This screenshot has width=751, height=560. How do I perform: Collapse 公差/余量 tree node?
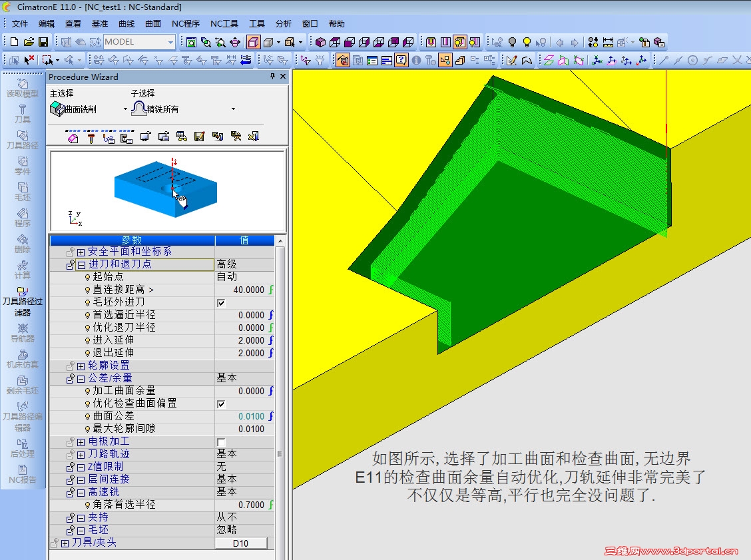coord(81,379)
